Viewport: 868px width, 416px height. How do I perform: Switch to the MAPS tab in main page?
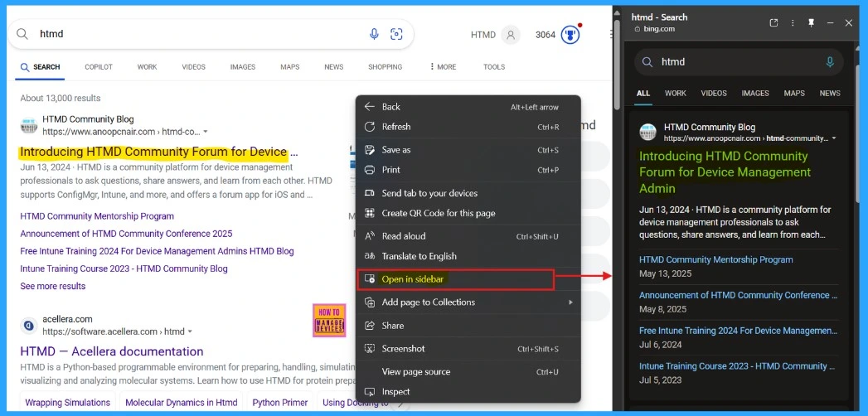click(289, 67)
